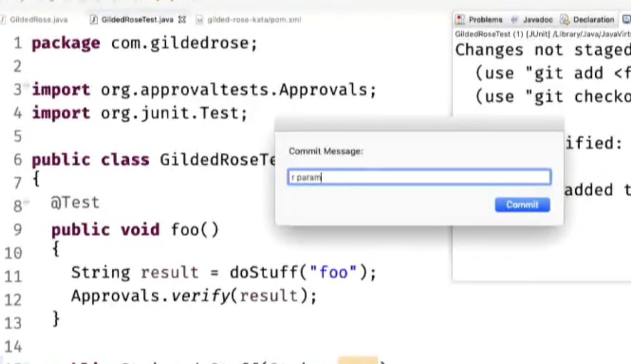
Task: Click the @Test annotation on line 8
Action: click(75, 202)
